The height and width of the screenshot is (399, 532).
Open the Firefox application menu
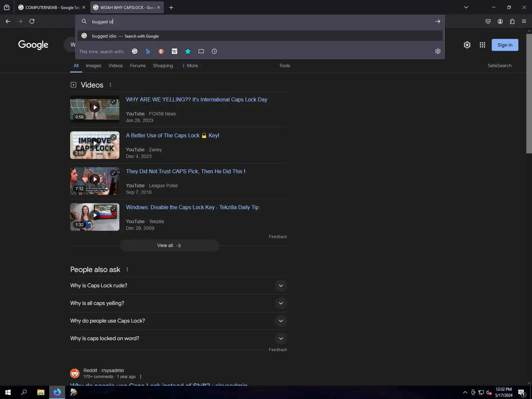[524, 21]
